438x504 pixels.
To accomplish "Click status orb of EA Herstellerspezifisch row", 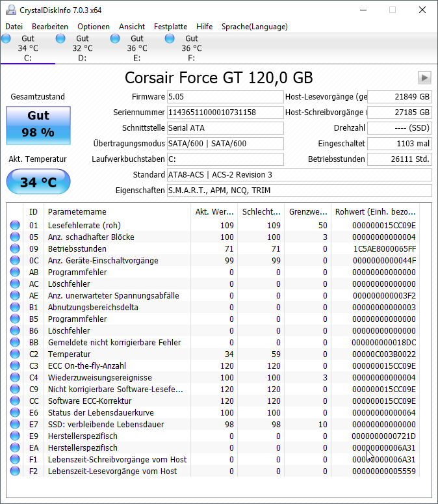I will click(15, 447).
